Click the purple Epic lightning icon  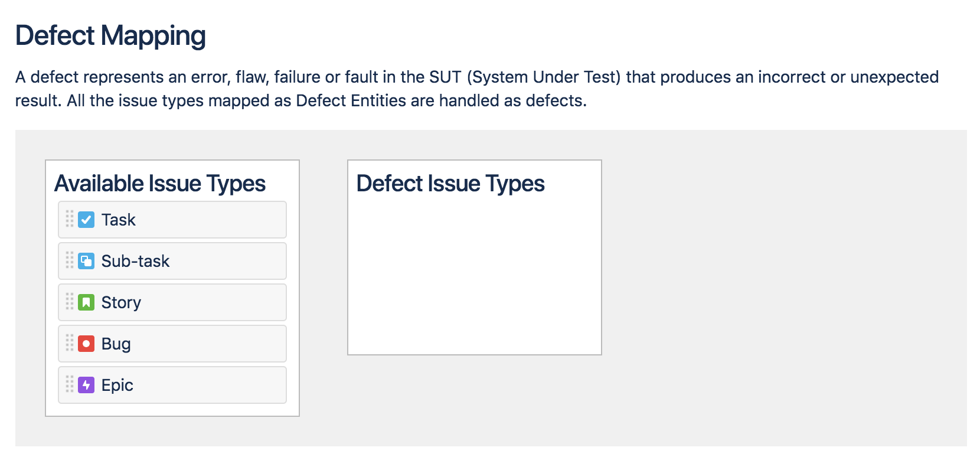point(86,385)
